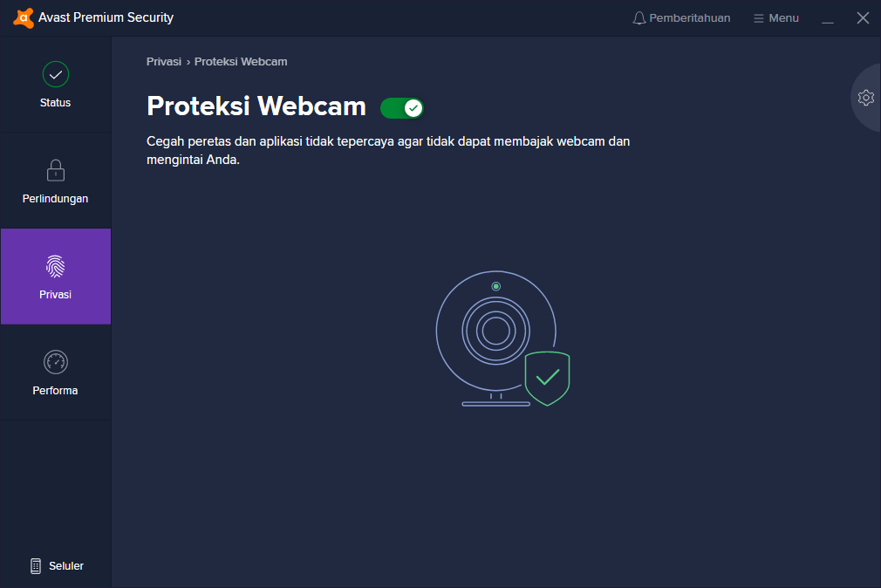Open notifications via the bell icon
This screenshot has width=881, height=588.
pos(639,18)
